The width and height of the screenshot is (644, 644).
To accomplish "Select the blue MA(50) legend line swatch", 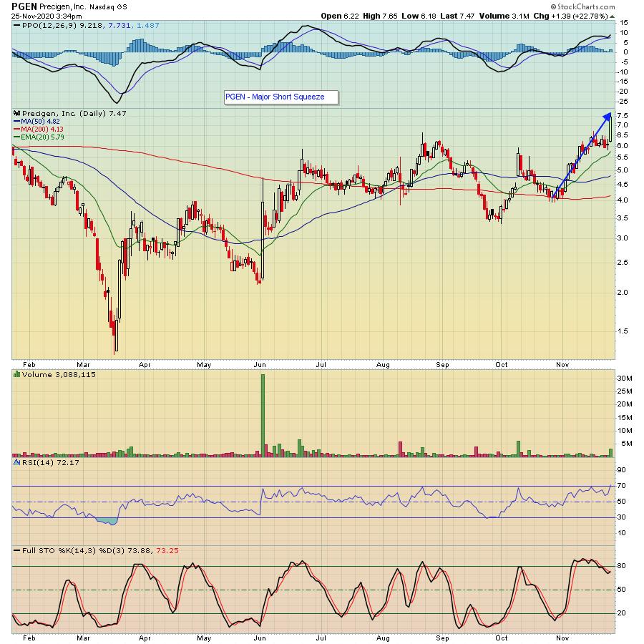I will (17, 122).
